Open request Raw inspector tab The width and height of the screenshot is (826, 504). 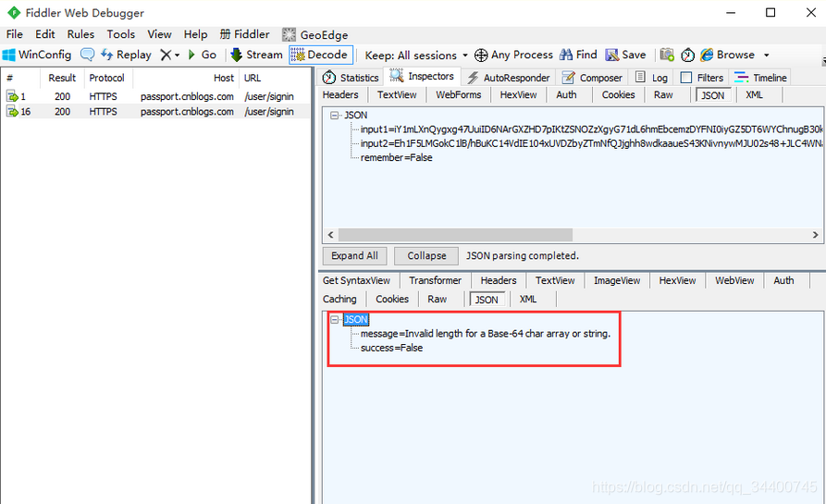point(663,95)
